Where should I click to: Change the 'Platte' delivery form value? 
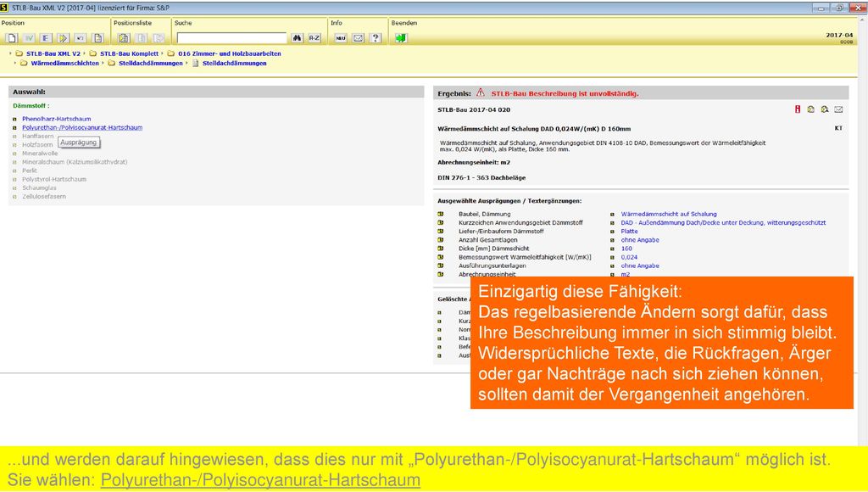[x=630, y=231]
